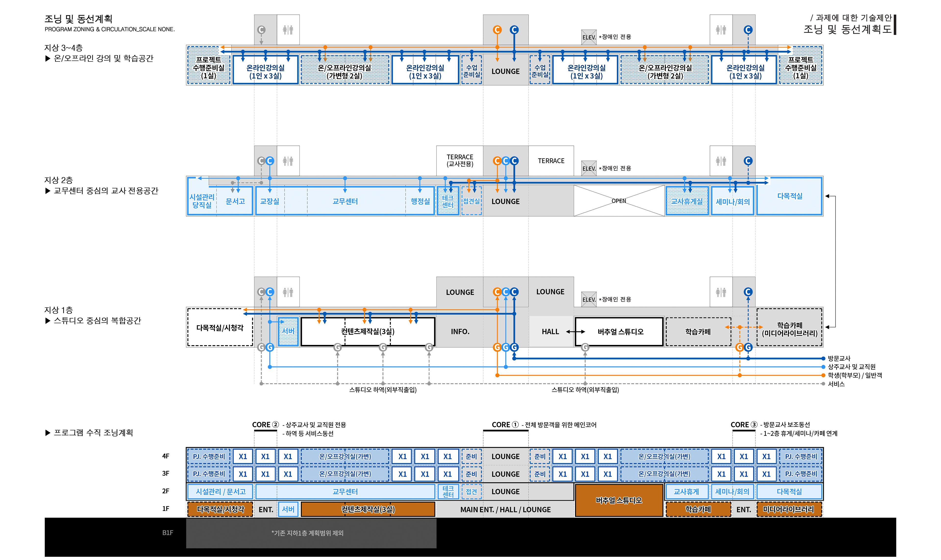The width and height of the screenshot is (941, 560).
Task: Click the triangle before 스튜디오 중심의 복합공간
Action: click(x=48, y=321)
